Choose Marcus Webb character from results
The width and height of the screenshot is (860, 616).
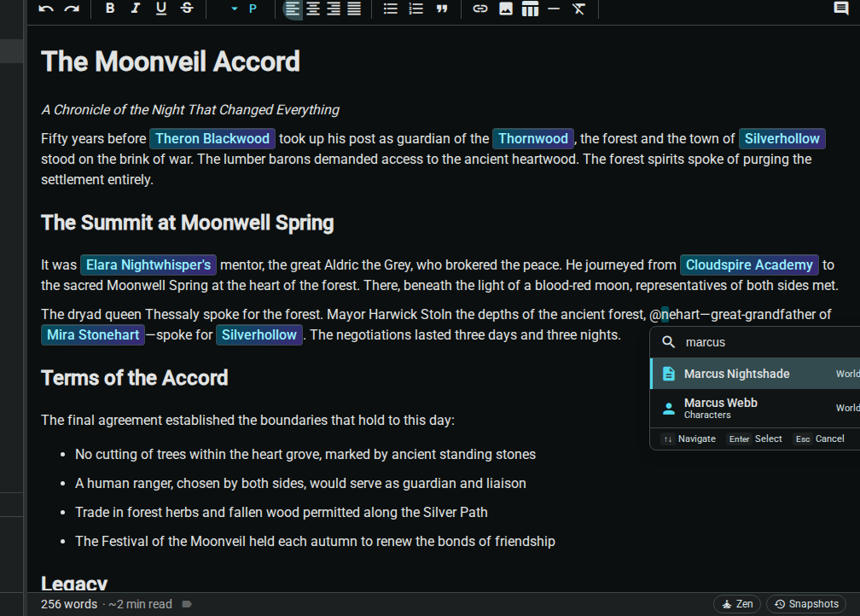pyautogui.click(x=755, y=408)
